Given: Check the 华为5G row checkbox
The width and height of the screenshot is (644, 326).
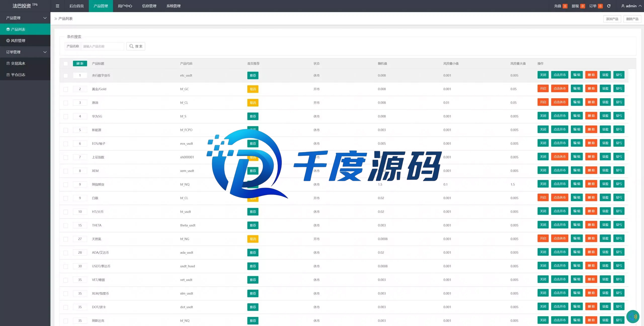Looking at the screenshot, I should coord(66,116).
